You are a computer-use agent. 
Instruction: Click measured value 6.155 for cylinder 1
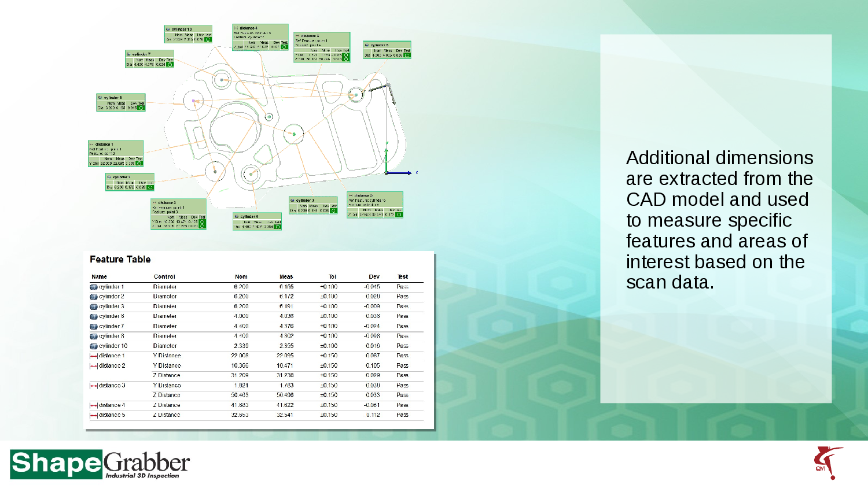[286, 287]
